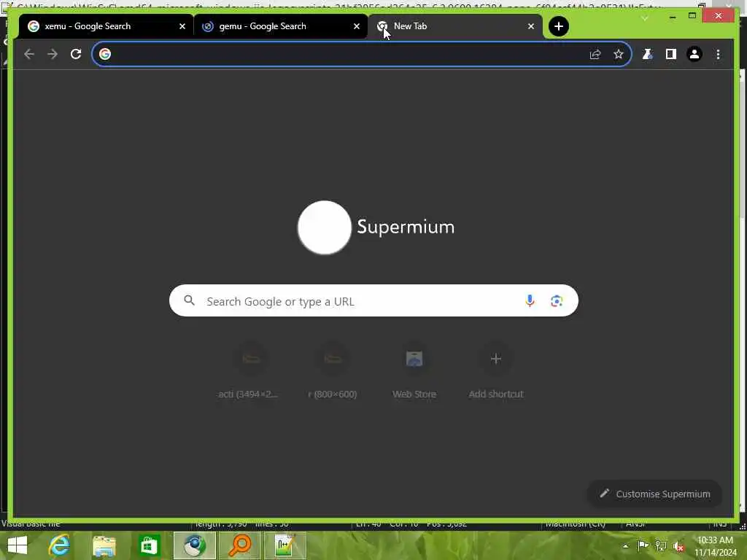Select the New Tab tab
This screenshot has width=747, height=560.
tap(455, 26)
